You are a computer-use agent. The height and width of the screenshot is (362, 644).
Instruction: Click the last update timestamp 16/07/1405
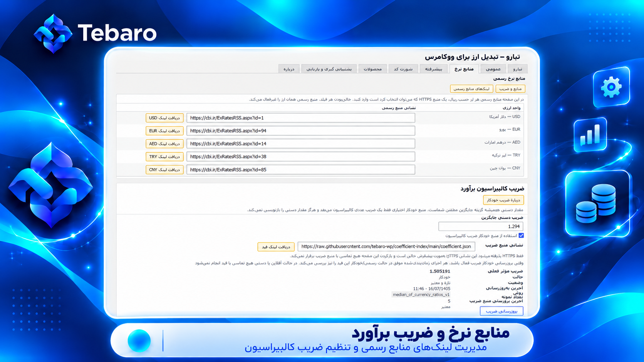coord(431,289)
